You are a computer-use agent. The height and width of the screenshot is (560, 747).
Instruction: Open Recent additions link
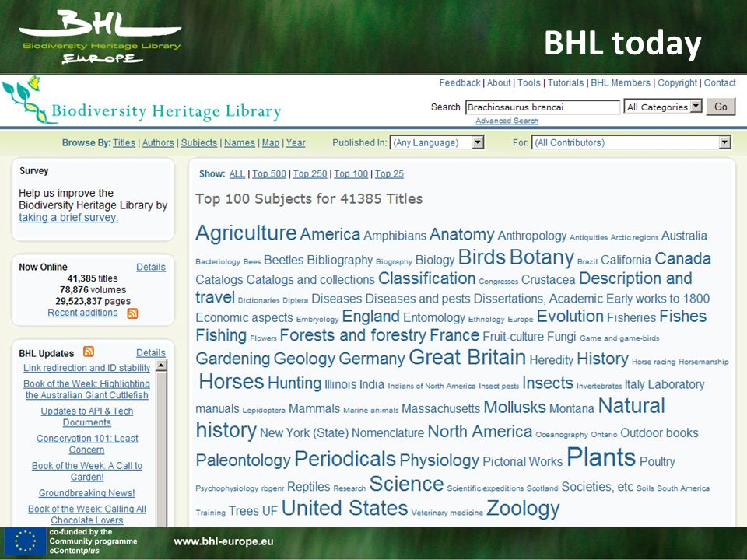click(x=82, y=313)
